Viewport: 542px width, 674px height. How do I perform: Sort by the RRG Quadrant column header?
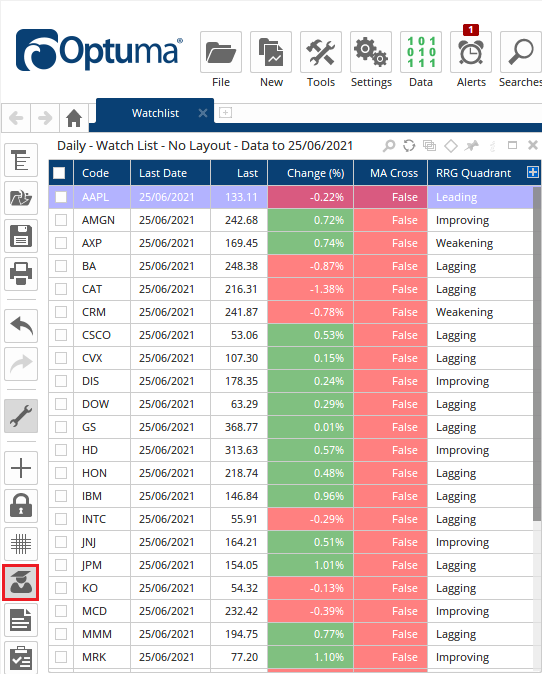[477, 173]
